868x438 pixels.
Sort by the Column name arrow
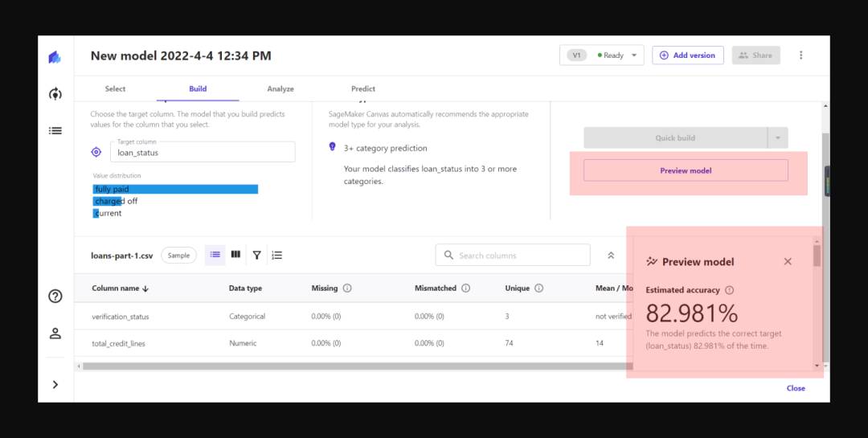click(145, 289)
